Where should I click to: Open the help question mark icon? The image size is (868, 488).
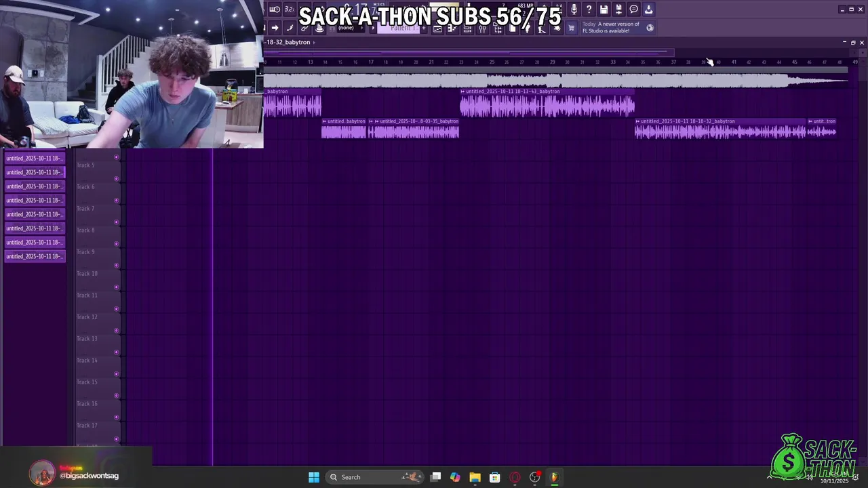(x=589, y=9)
